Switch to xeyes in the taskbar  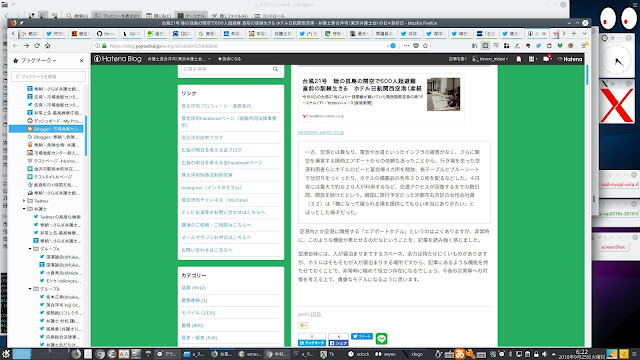coord(385,354)
